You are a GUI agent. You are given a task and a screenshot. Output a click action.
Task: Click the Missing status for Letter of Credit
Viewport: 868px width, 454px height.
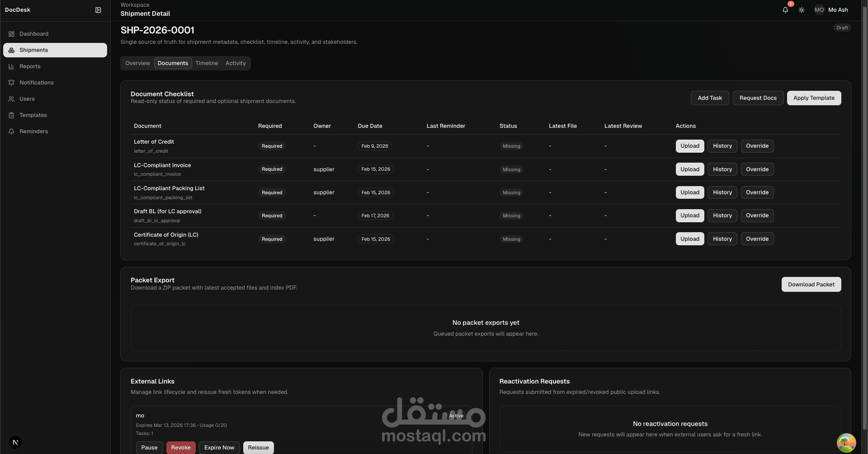pos(511,146)
